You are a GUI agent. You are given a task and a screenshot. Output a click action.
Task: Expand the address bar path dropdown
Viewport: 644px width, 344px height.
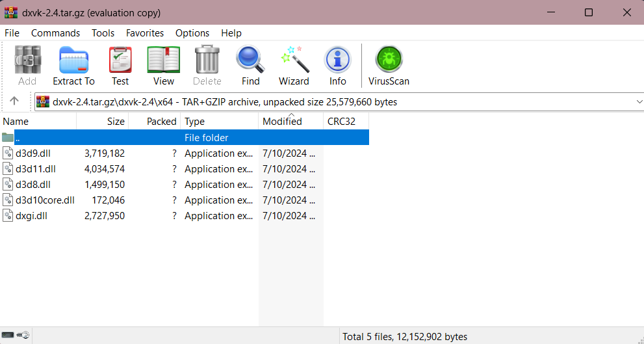639,101
